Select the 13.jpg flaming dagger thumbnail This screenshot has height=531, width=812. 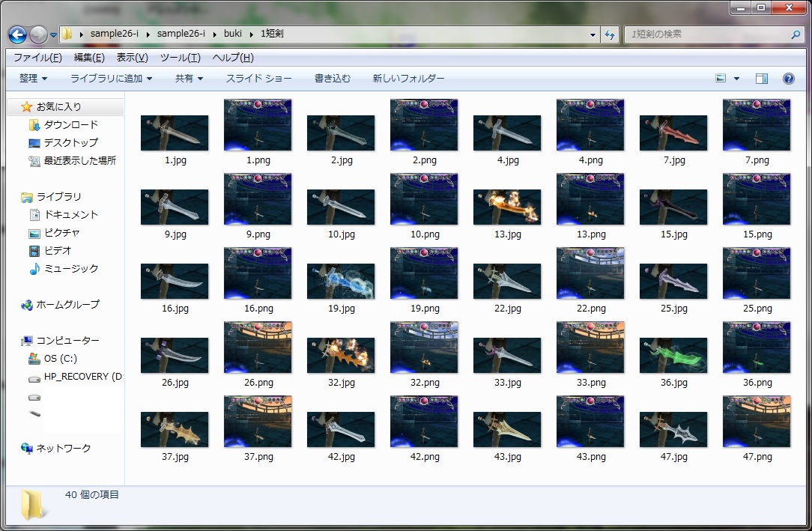point(507,207)
